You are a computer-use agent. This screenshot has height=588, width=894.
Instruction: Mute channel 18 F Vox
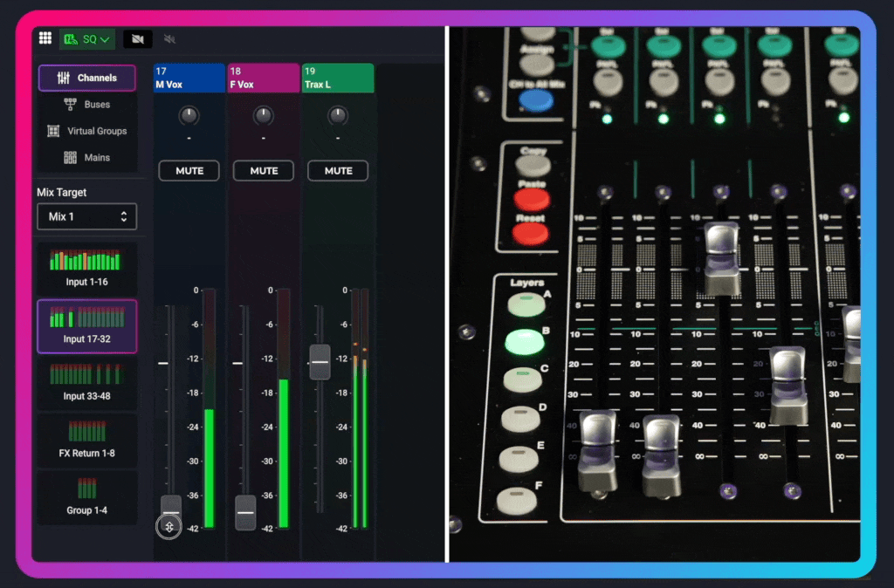(263, 170)
